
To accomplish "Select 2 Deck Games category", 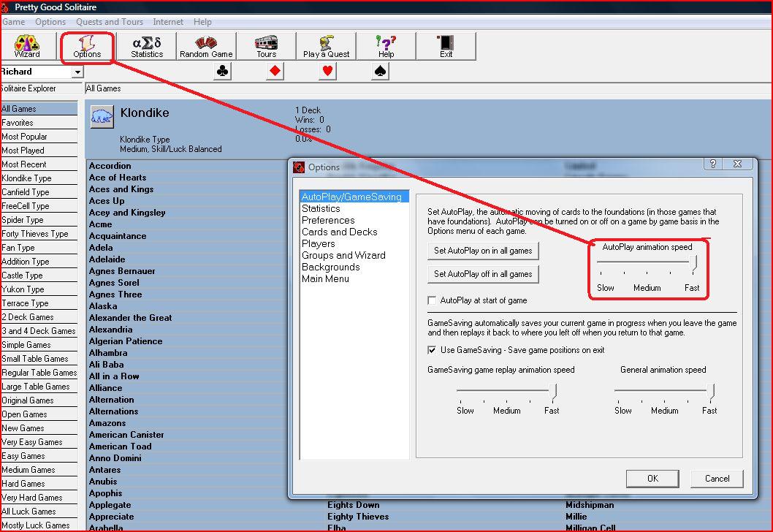I will tap(39, 317).
